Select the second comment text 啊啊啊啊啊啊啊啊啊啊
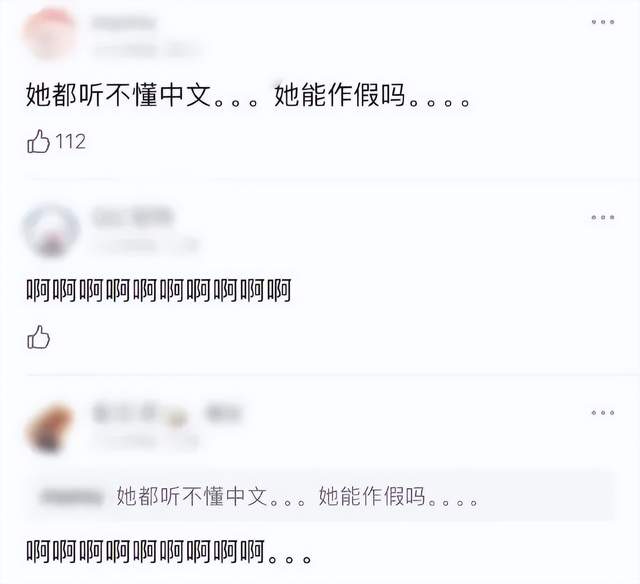Image resolution: width=640 pixels, height=584 pixels. coord(159,291)
